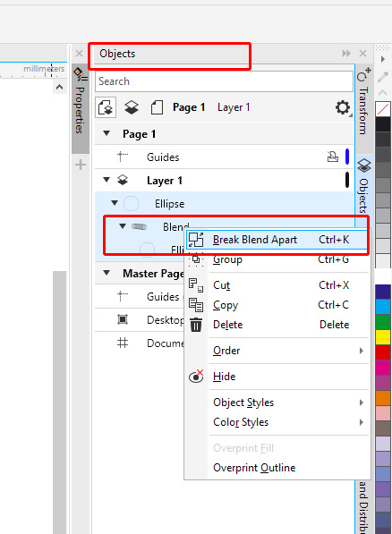Pick the red color swatch
This screenshot has width=392, height=534.
383,352
